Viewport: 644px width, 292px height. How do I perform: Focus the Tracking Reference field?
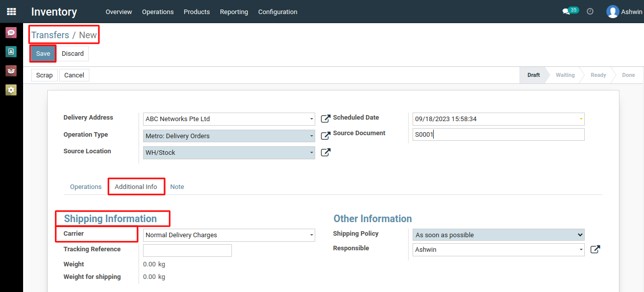187,250
